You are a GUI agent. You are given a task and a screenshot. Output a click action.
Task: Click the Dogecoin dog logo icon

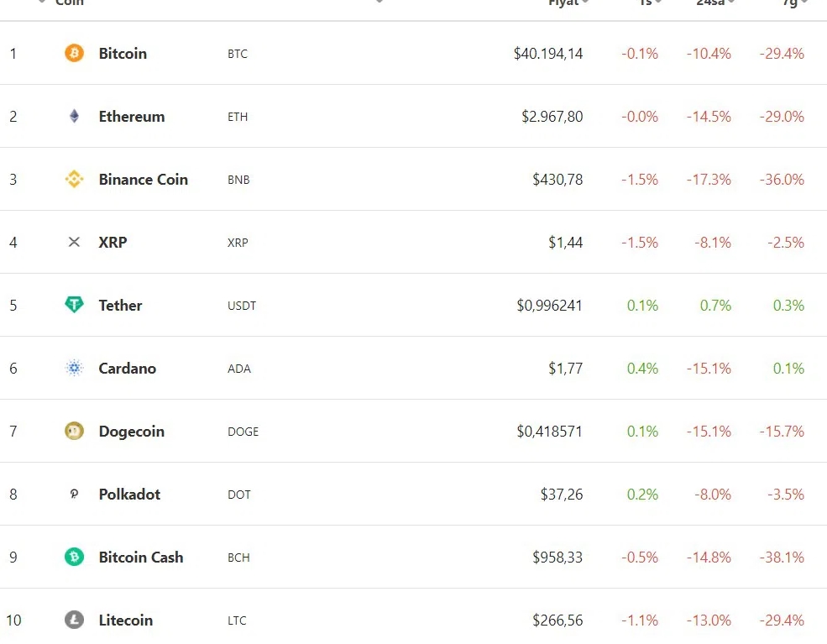pyautogui.click(x=75, y=432)
